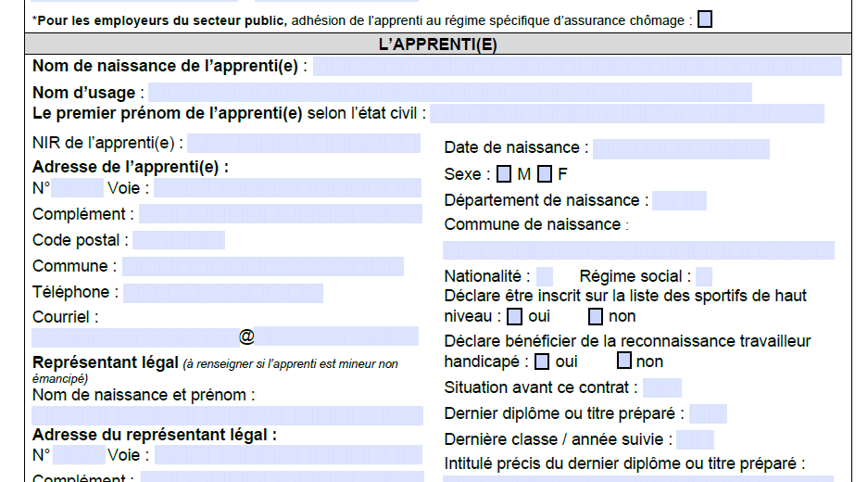The width and height of the screenshot is (868, 482).
Task: Check non for travailleur handicapé recognition
Action: pyautogui.click(x=624, y=361)
